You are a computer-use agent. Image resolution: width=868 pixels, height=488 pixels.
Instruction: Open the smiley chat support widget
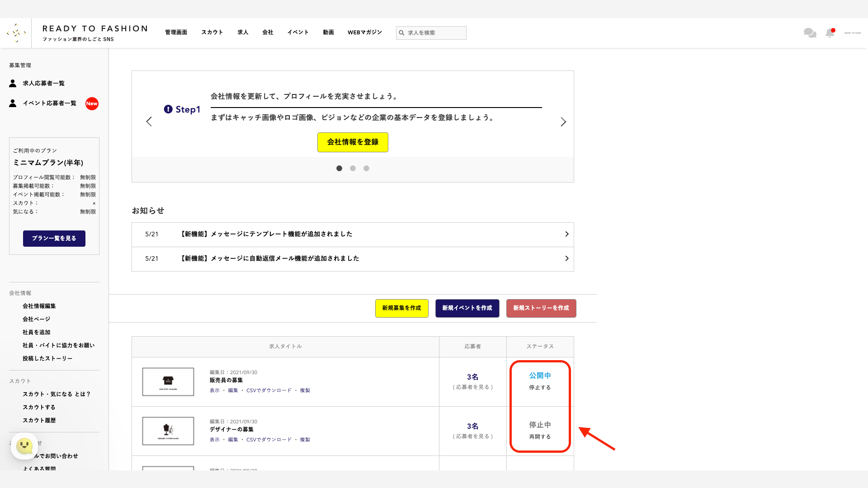pos(24,446)
